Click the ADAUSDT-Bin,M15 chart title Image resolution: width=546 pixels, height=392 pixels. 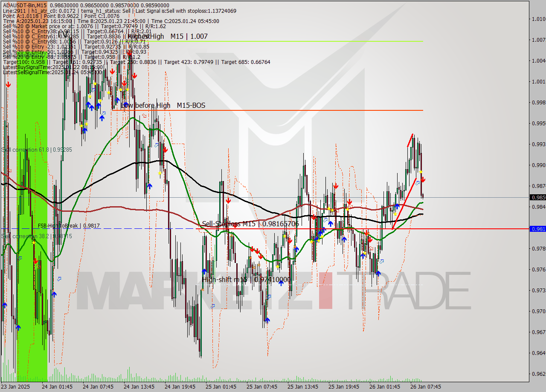[25, 5]
